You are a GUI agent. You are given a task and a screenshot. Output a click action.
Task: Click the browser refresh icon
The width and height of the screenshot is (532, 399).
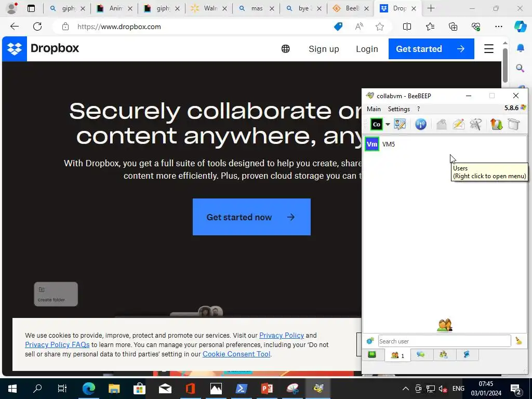(x=37, y=26)
